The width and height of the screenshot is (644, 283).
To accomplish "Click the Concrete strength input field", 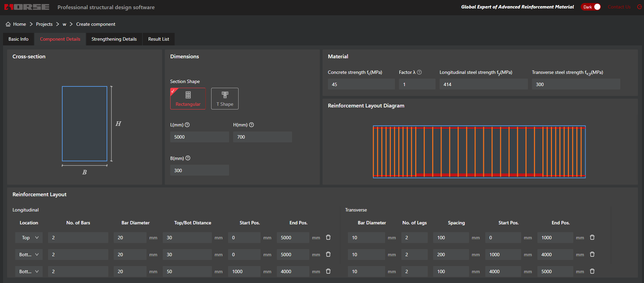I will (x=361, y=84).
